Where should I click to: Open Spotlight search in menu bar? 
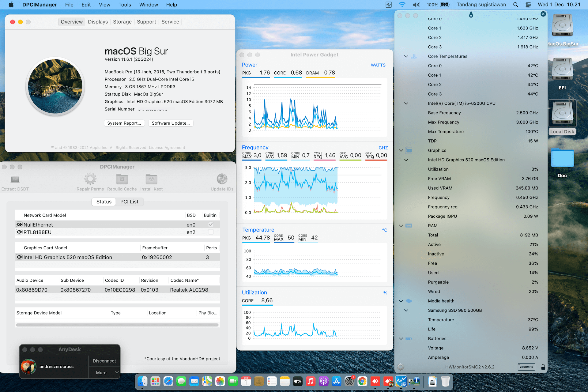click(516, 5)
